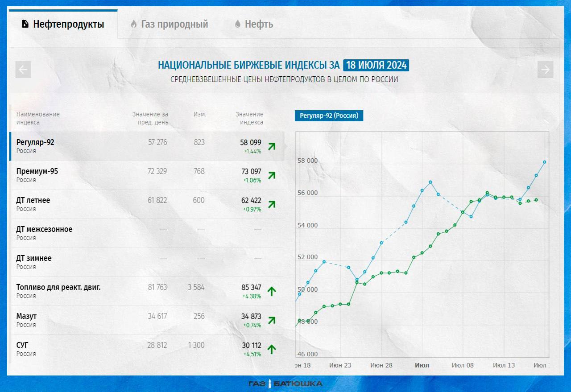Click the document icon beside Нефтепродукты
The width and height of the screenshot is (571, 392).
coord(25,24)
